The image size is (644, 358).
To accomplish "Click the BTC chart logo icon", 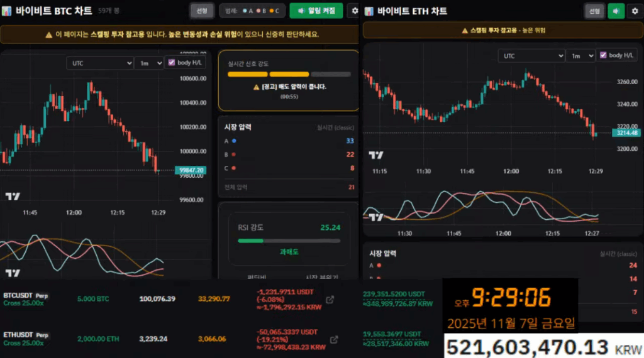I will [x=6, y=11].
